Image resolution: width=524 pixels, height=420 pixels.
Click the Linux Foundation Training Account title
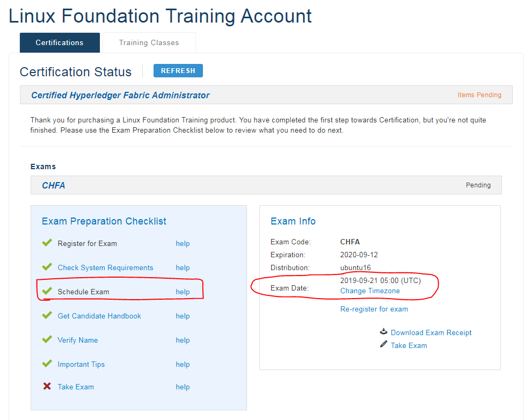tap(160, 16)
